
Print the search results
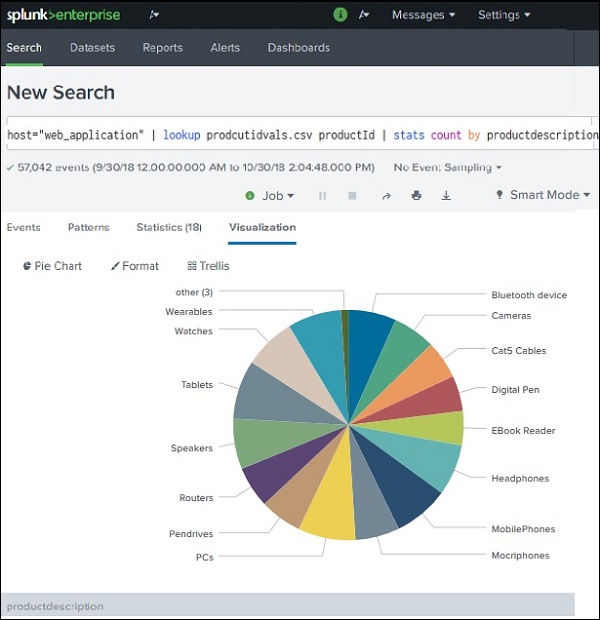tap(416, 196)
